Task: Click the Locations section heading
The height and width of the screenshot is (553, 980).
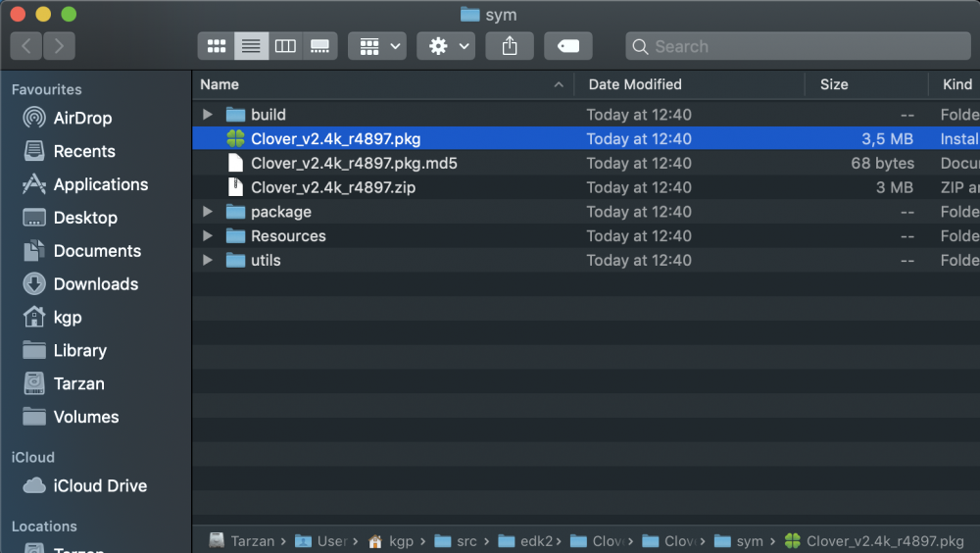Action: [x=44, y=527]
